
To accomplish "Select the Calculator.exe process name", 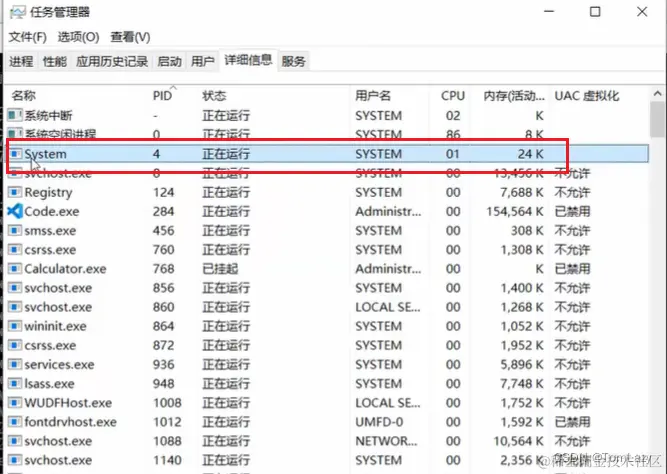I will [65, 269].
